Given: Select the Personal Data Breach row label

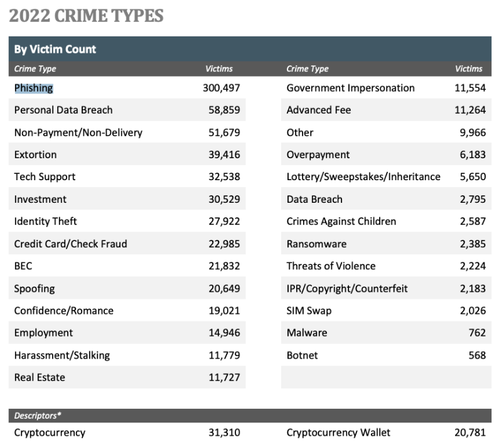Looking at the screenshot, I should pos(63,110).
